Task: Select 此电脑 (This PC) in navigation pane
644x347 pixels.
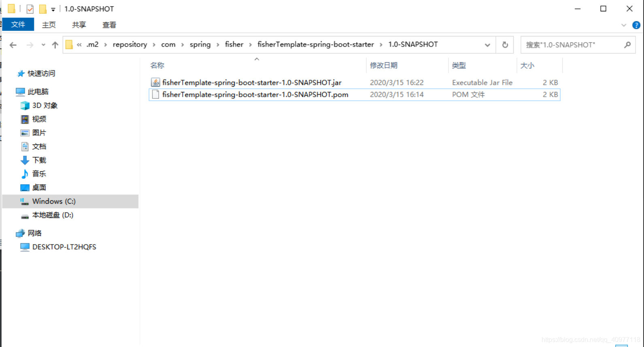Action: pos(38,92)
